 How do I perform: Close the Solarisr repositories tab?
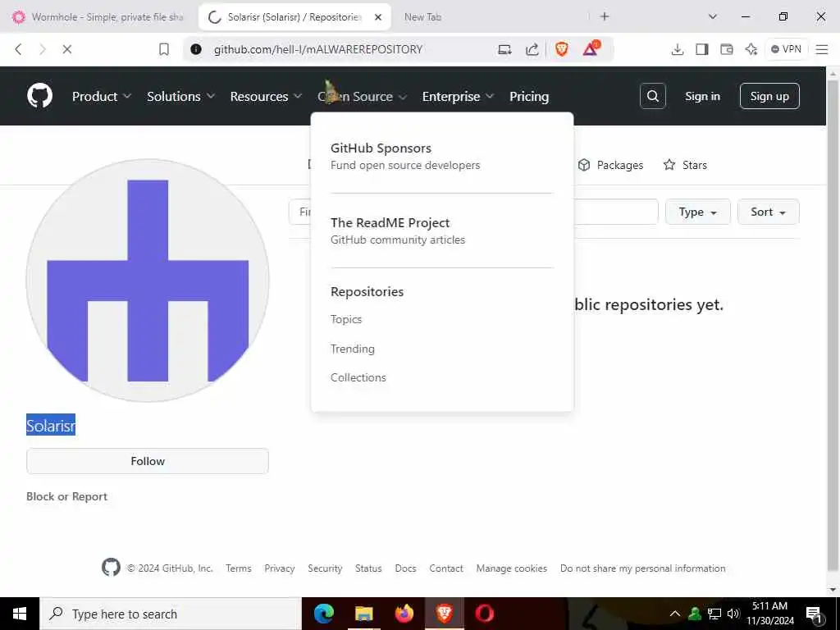coord(377,17)
